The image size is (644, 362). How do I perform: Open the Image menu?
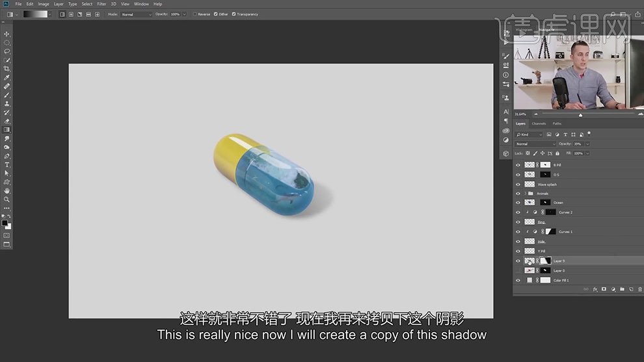(44, 4)
